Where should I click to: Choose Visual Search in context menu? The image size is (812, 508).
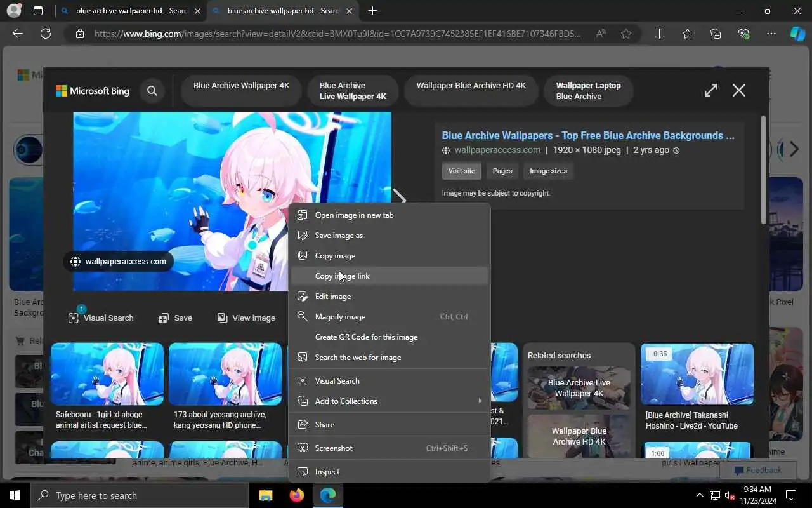[390, 381]
